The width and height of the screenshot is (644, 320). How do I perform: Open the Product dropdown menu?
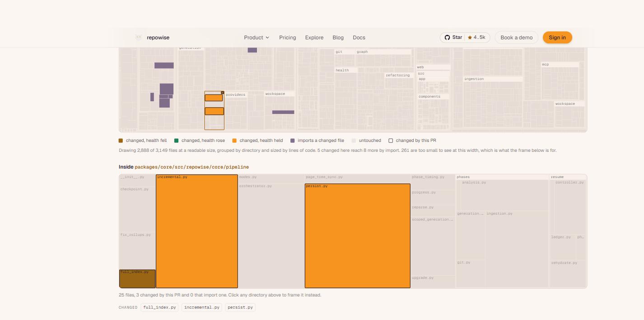pyautogui.click(x=257, y=38)
